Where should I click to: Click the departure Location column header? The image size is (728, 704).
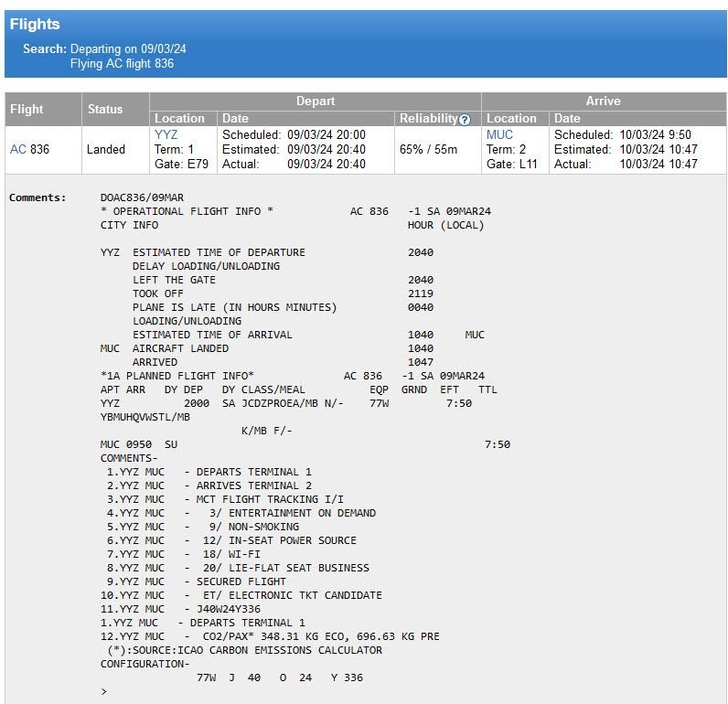coord(179,118)
